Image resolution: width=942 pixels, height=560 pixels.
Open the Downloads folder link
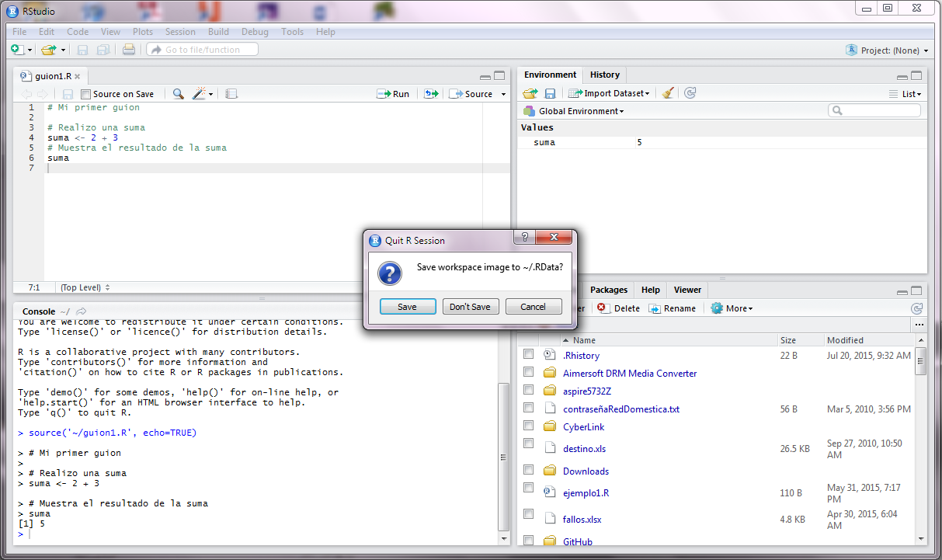(x=586, y=471)
